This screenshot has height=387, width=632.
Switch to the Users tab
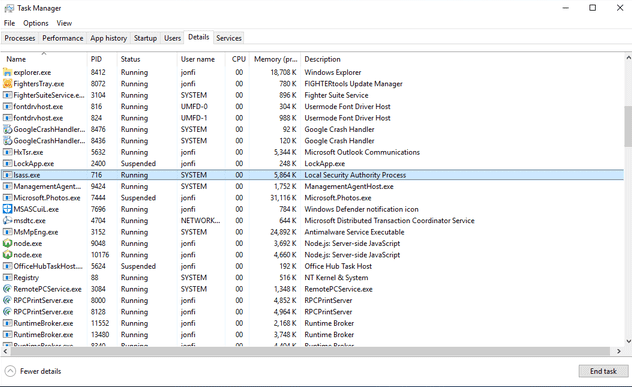pyautogui.click(x=173, y=38)
